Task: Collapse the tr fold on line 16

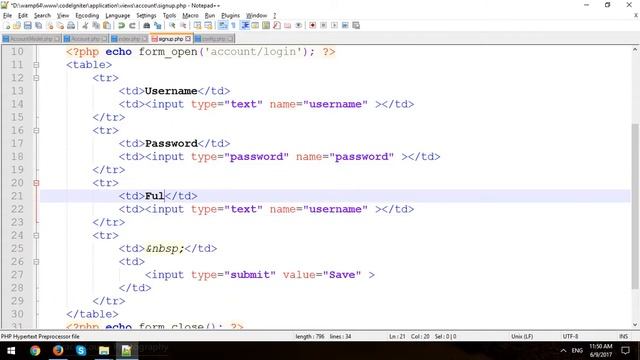Action: click(36, 131)
